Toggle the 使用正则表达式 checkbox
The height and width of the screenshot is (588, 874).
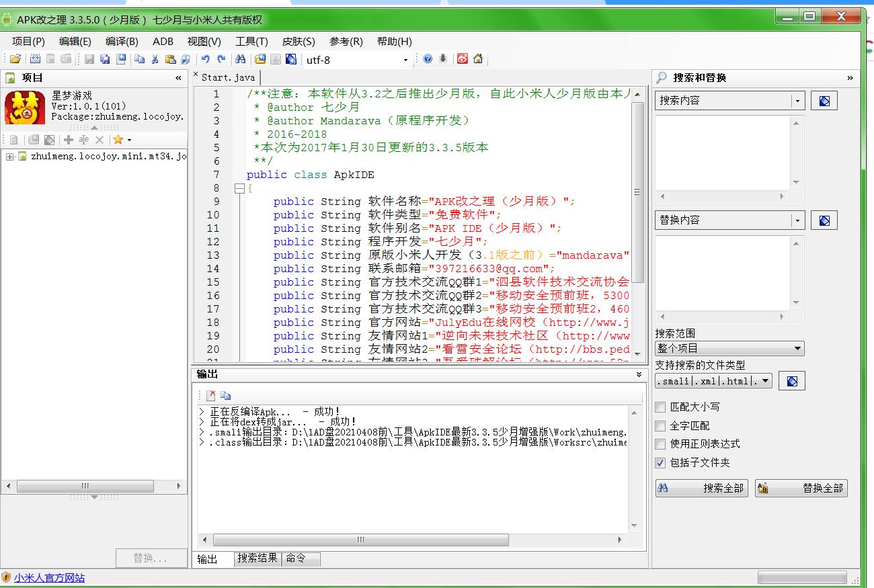(660, 444)
